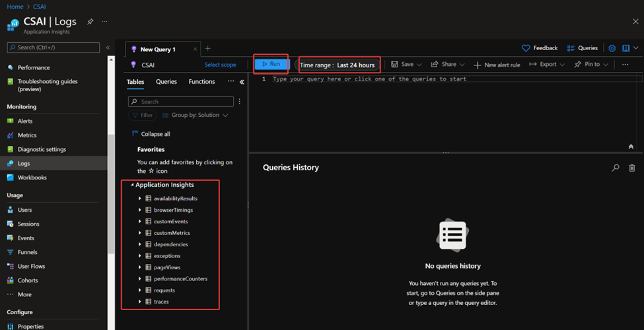
Task: Expand the availabilityResults table
Action: [140, 199]
